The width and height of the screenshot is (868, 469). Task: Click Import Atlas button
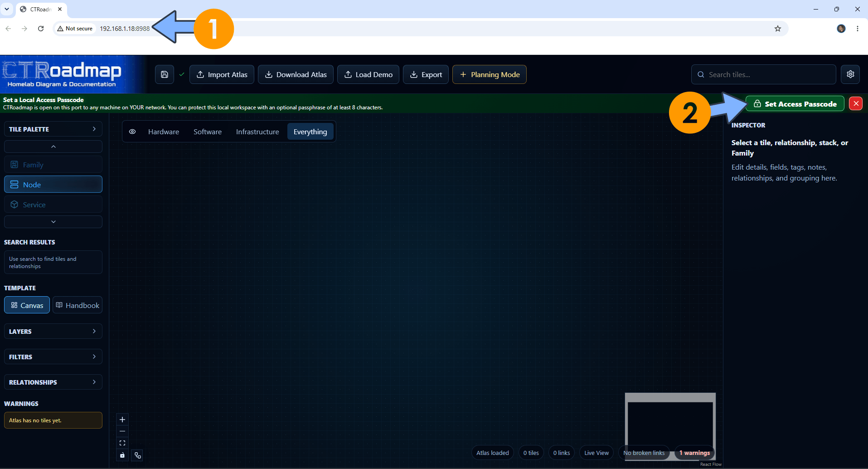[x=222, y=74]
